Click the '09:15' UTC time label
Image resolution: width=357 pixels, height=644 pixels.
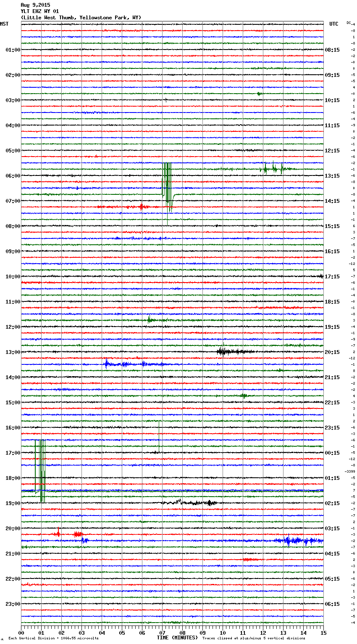pos(332,75)
